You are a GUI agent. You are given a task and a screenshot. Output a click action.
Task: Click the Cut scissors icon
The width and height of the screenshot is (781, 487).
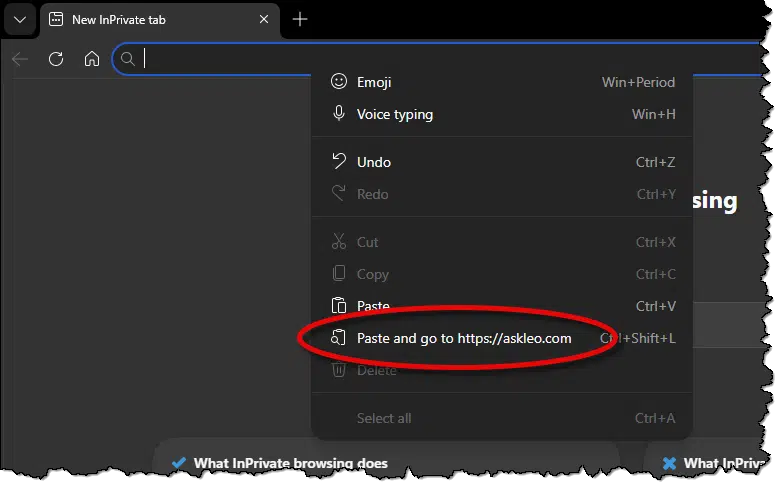339,242
